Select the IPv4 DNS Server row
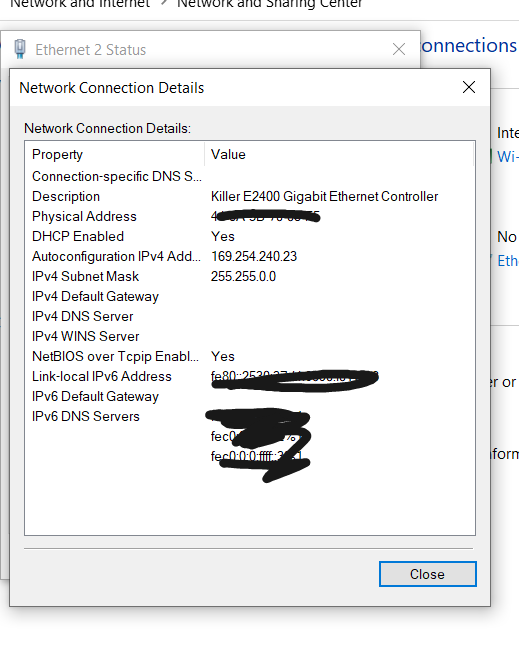 250,316
